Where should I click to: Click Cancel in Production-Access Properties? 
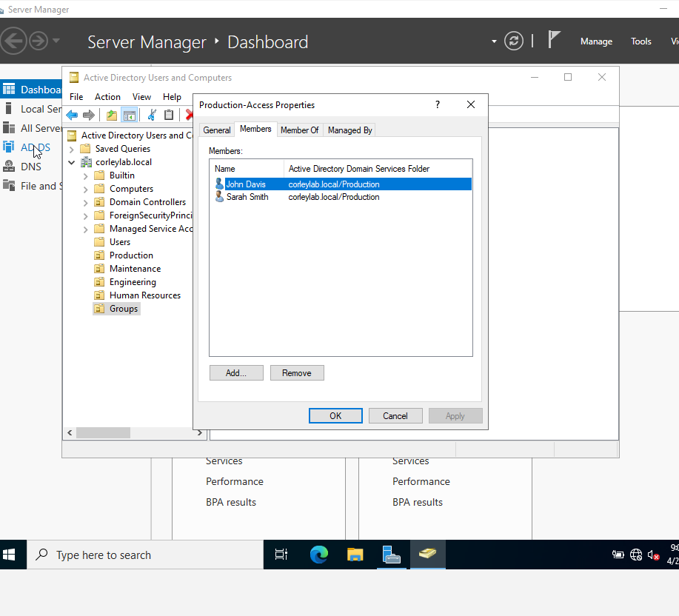pos(395,416)
